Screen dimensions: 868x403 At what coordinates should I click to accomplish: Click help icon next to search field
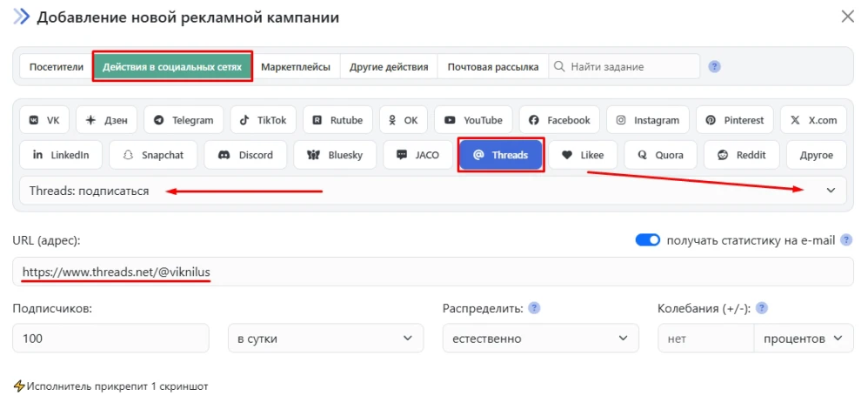pos(715,66)
